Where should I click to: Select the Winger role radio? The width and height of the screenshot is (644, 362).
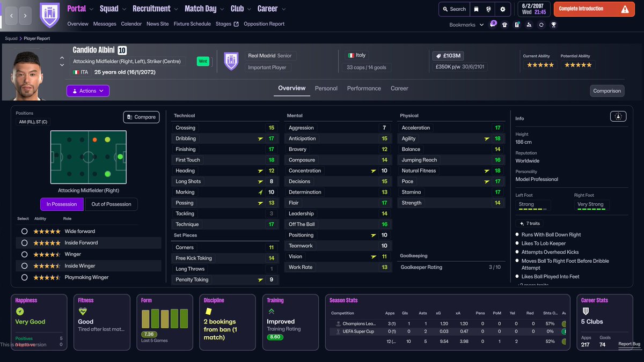coord(24,254)
